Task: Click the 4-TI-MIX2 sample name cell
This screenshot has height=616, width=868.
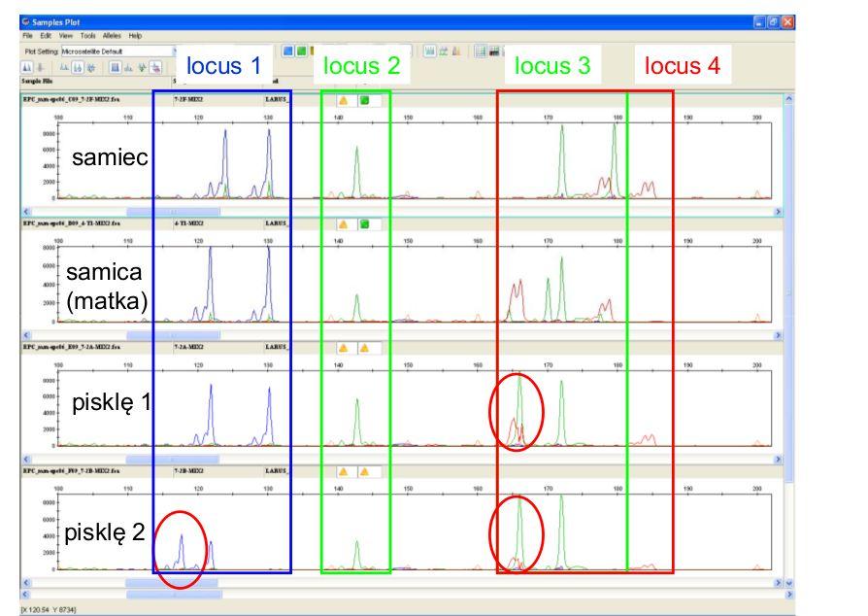Action: pos(188,223)
